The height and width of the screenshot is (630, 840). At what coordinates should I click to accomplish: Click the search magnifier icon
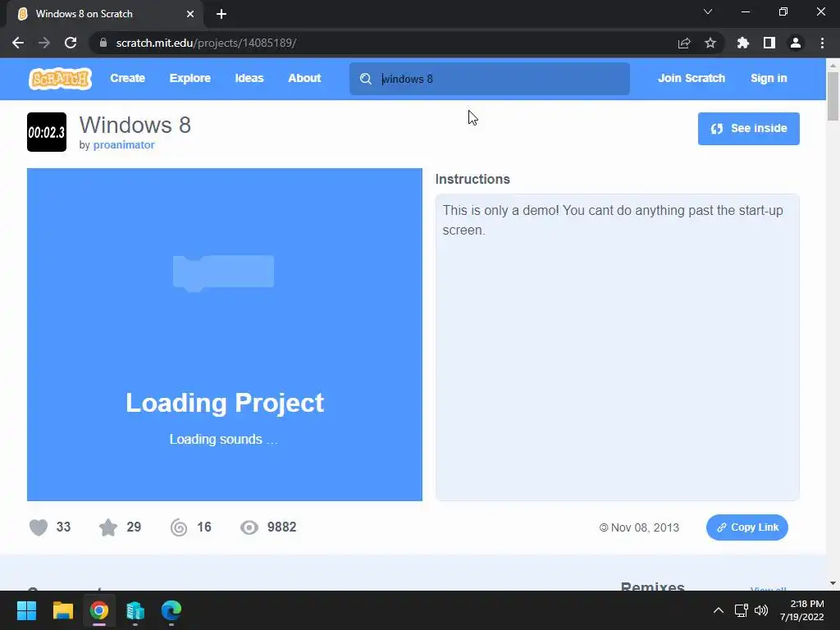(366, 80)
